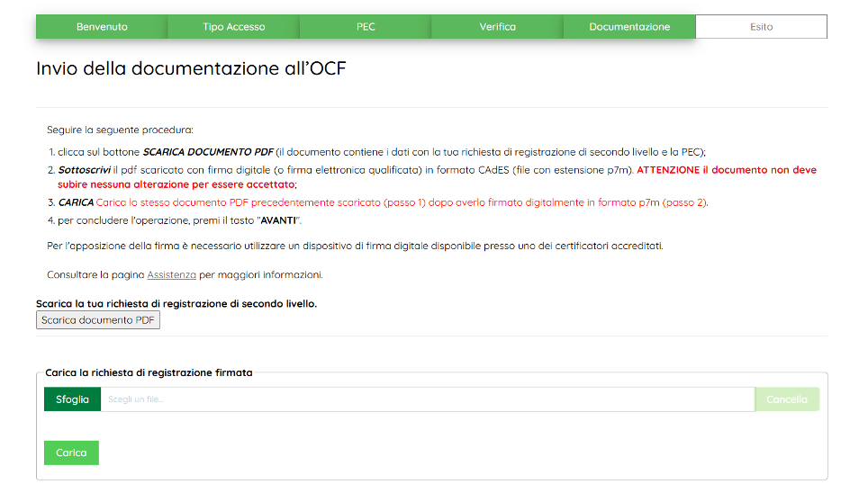Click the red 'ATTENZIONE' warning text

670,169
